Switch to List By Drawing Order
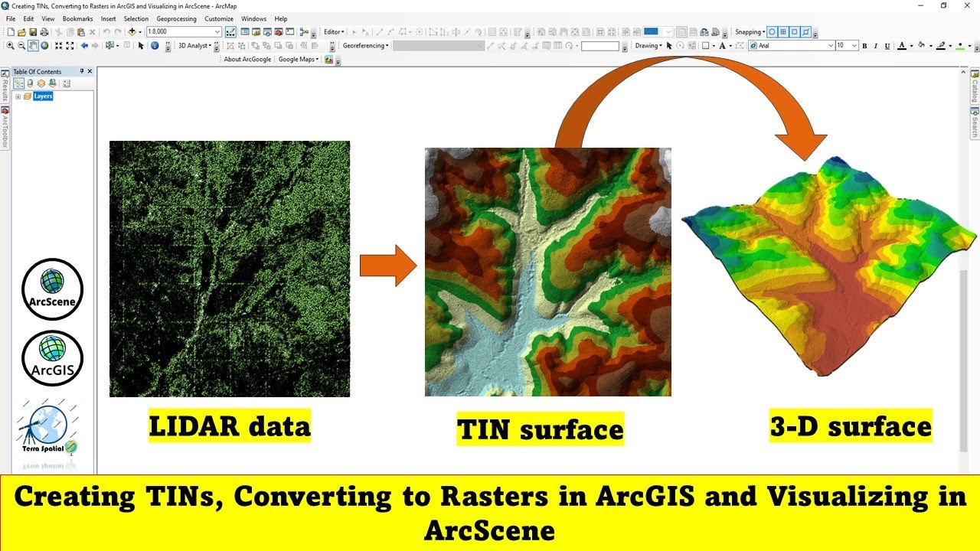980x551 pixels. (x=19, y=83)
